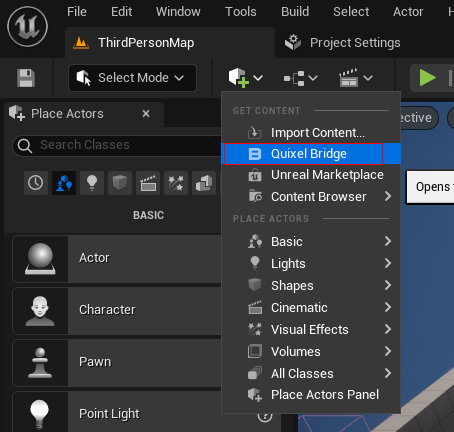This screenshot has height=432, width=454.
Task: Select the Shapes category cube icon
Action: pyautogui.click(x=120, y=183)
